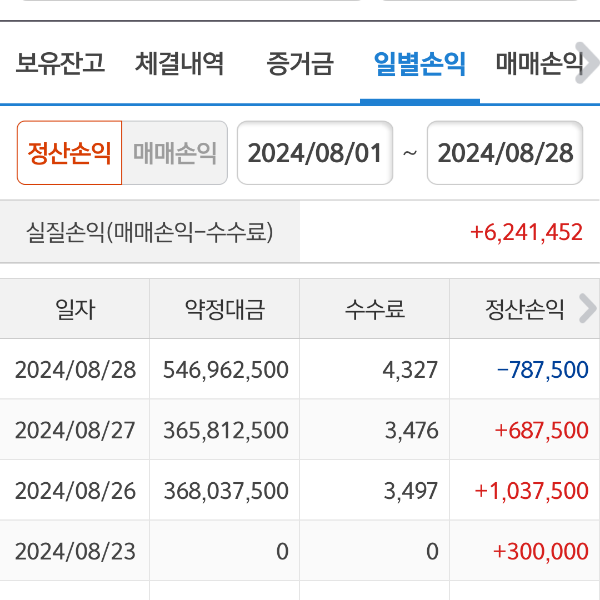Switch to the 체결내역 tab

180,65
